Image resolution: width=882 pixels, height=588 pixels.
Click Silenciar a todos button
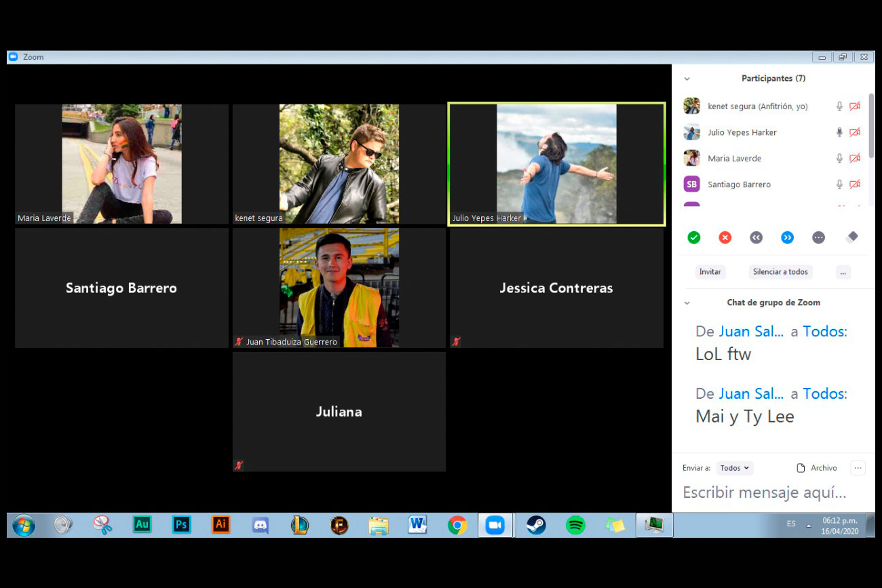click(x=780, y=272)
